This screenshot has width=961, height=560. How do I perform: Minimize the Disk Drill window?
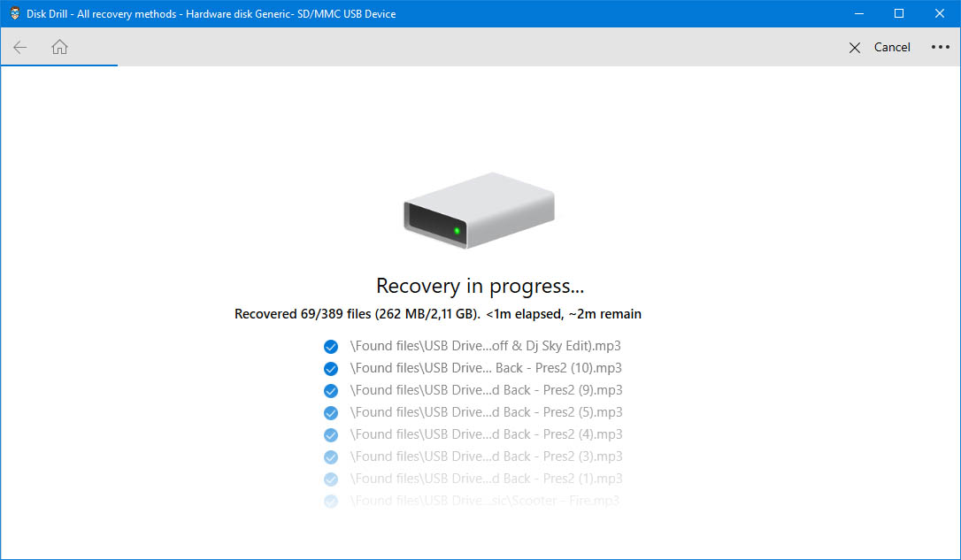[x=857, y=13]
